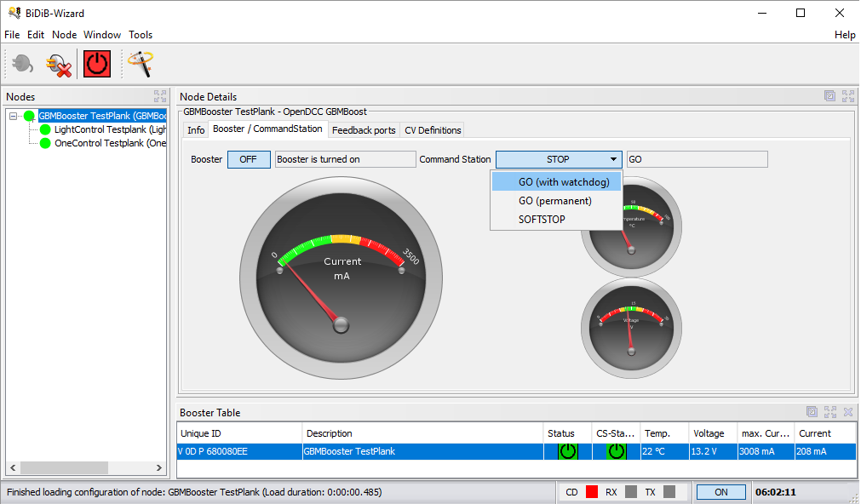The image size is (861, 504).
Task: Click the grey plug connect icon
Action: tap(22, 64)
